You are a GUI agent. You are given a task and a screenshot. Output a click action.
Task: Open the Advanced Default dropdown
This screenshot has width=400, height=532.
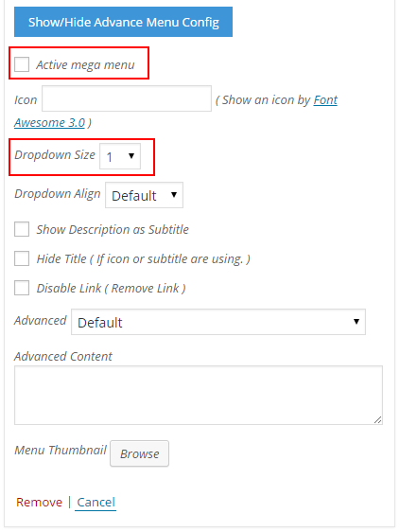pos(218,322)
